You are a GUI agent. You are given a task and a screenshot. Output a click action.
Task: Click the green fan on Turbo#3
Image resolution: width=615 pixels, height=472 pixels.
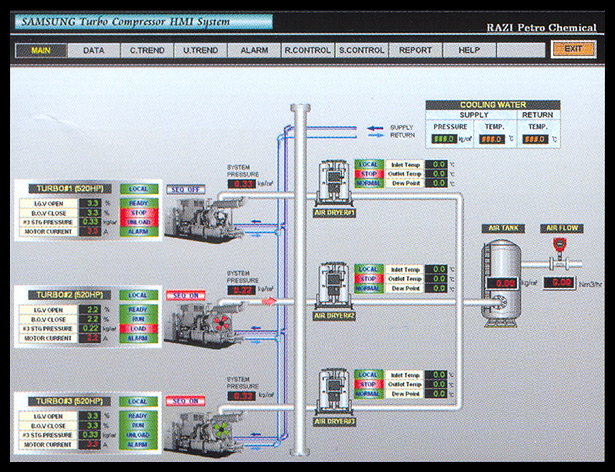221,430
